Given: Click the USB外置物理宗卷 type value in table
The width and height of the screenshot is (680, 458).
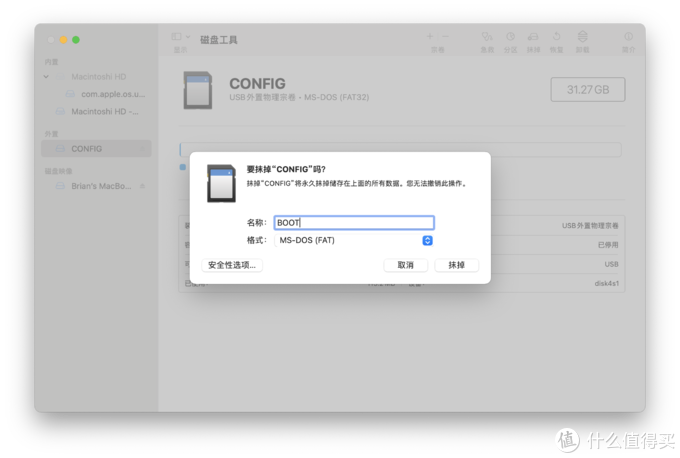Looking at the screenshot, I should click(x=590, y=226).
